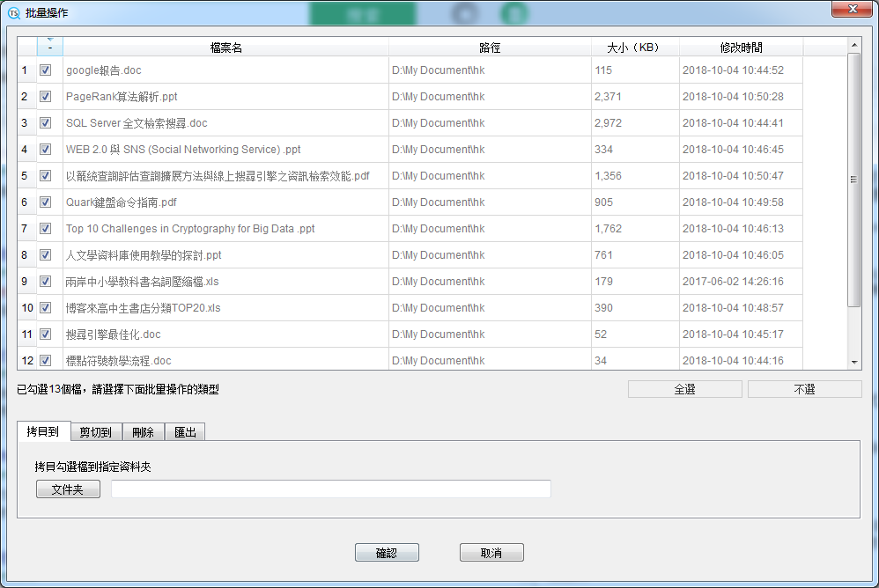Click the scrollbar up arrow

(853, 44)
